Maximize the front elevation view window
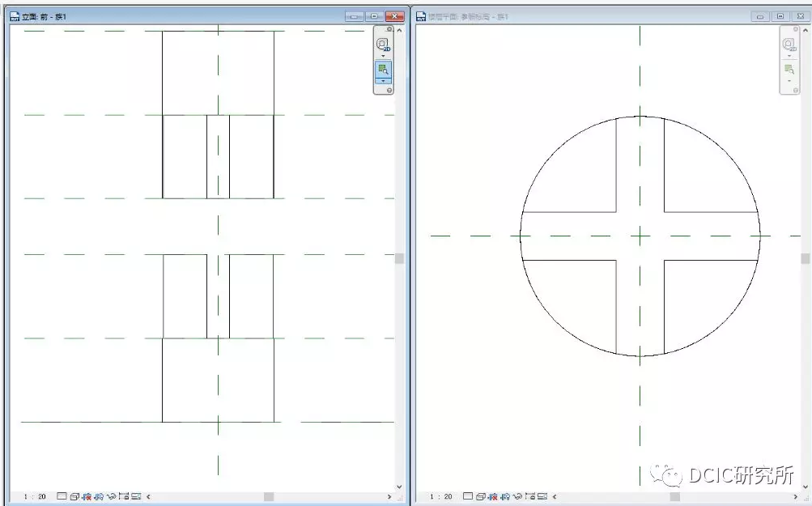This screenshot has height=506, width=812. click(x=374, y=16)
